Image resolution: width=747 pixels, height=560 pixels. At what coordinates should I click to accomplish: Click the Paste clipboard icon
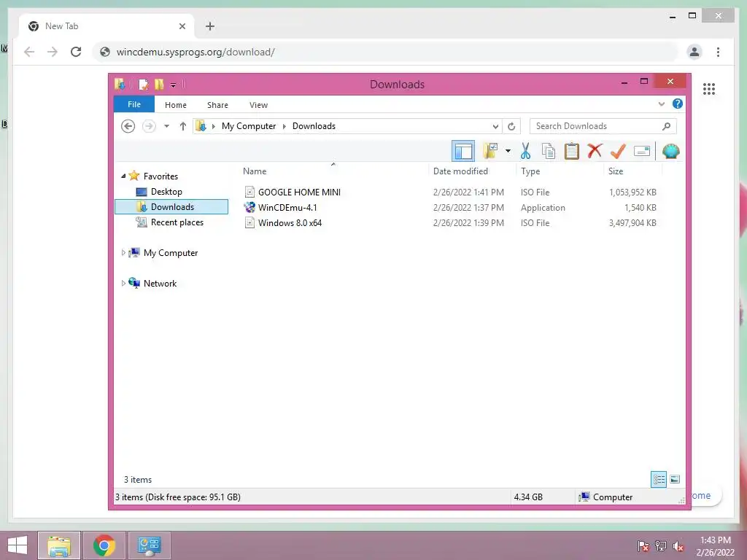click(x=572, y=152)
